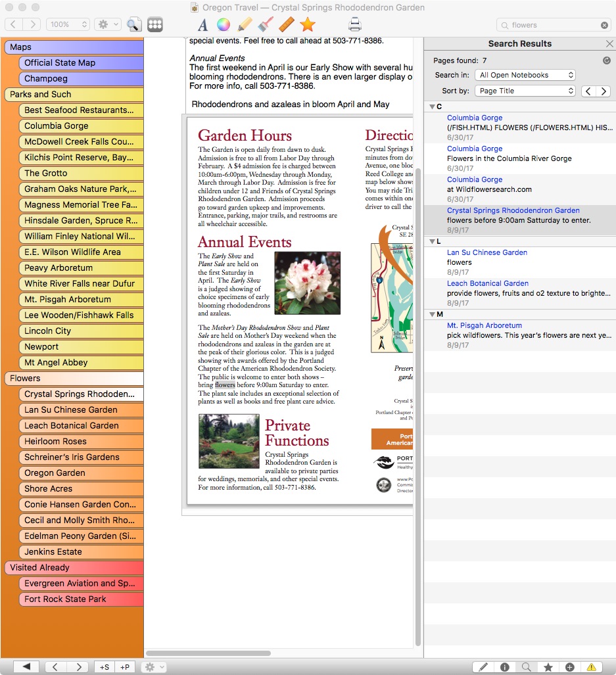Open the Heirloom Roses page

[81, 441]
